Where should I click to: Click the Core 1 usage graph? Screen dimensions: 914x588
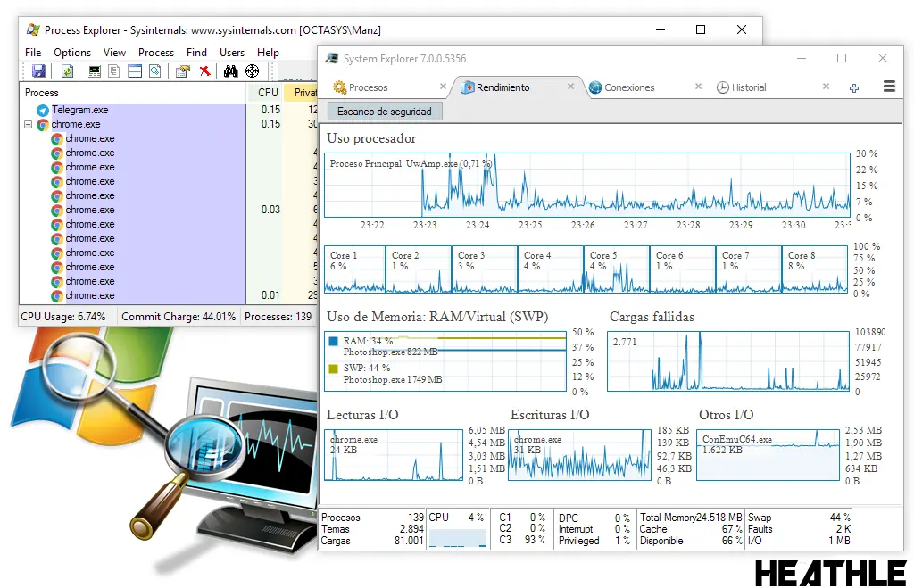click(x=354, y=269)
